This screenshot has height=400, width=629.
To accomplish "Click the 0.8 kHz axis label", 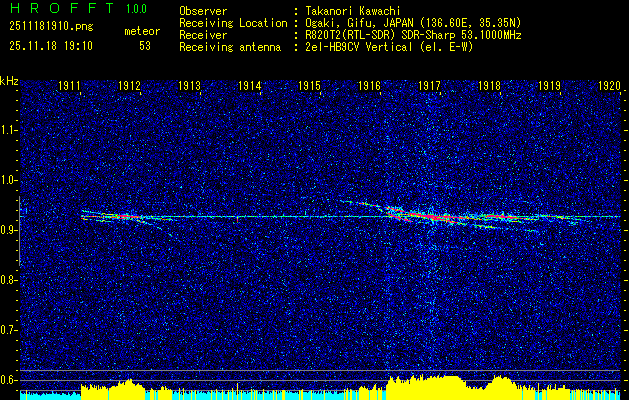I will (x=8, y=280).
